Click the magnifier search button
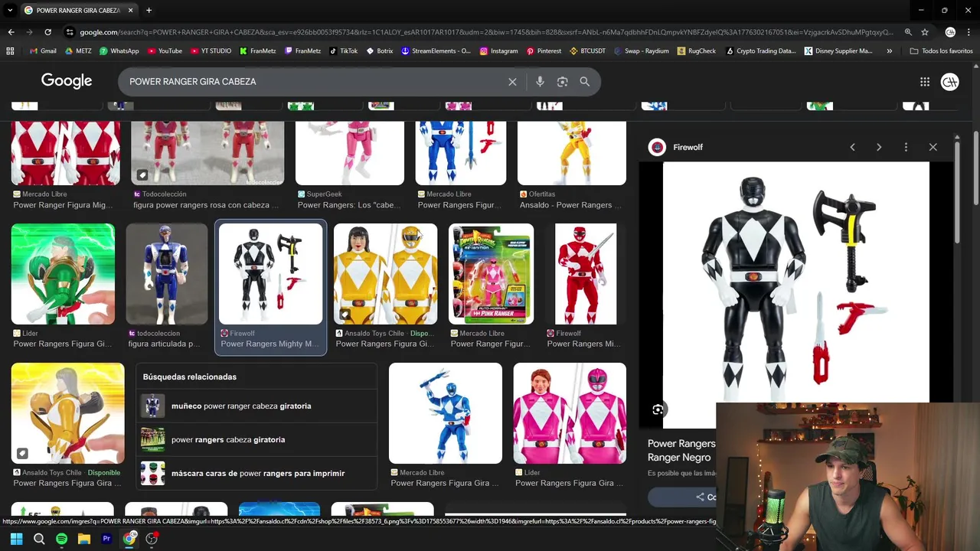 click(585, 82)
